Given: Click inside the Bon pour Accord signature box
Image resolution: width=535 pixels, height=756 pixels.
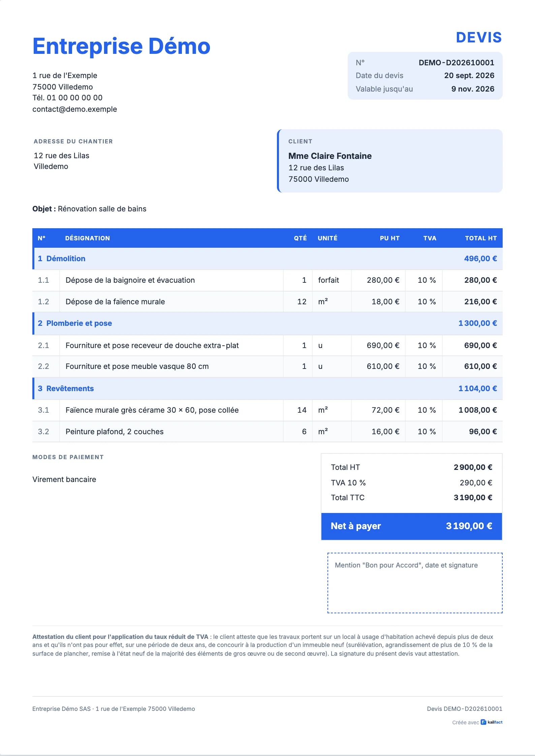Looking at the screenshot, I should click(x=415, y=583).
